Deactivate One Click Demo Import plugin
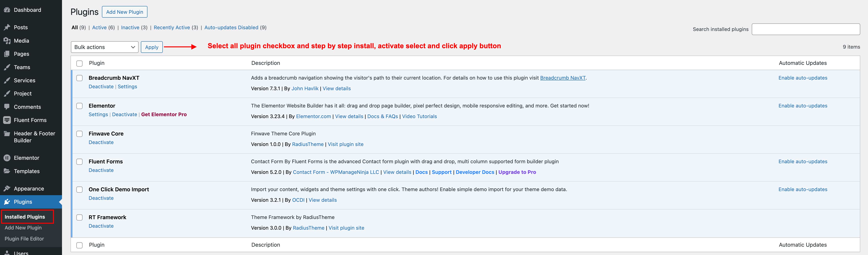 (x=101, y=198)
